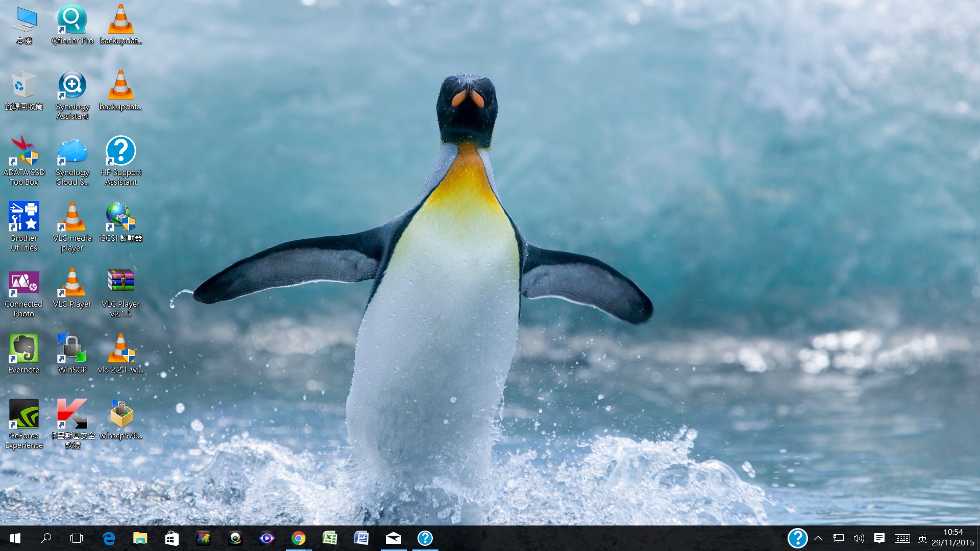Open the Windows Start menu
Image resolution: width=980 pixels, height=551 pixels.
(x=15, y=538)
